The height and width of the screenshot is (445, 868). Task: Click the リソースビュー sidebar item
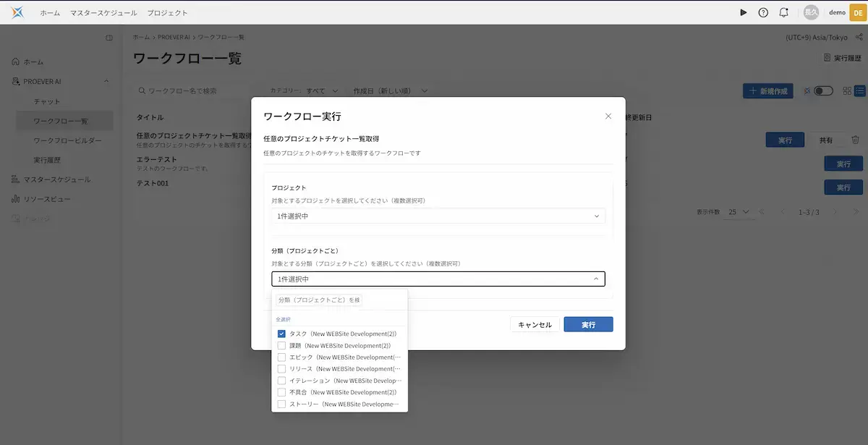(46, 199)
